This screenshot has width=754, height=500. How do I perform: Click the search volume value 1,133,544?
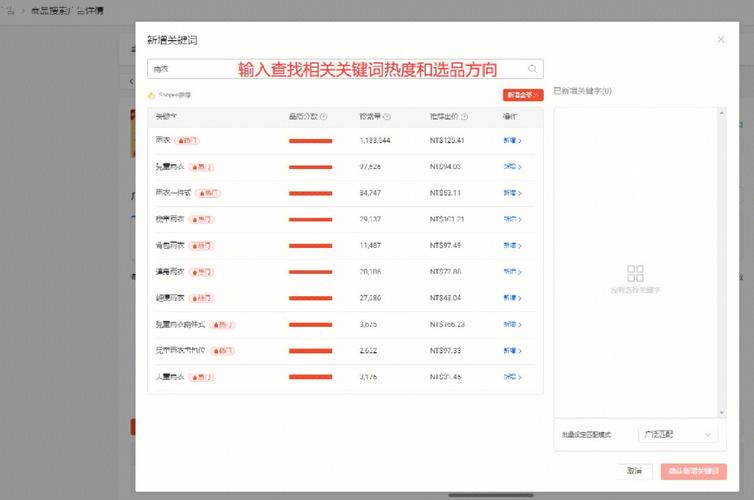pyautogui.click(x=375, y=140)
